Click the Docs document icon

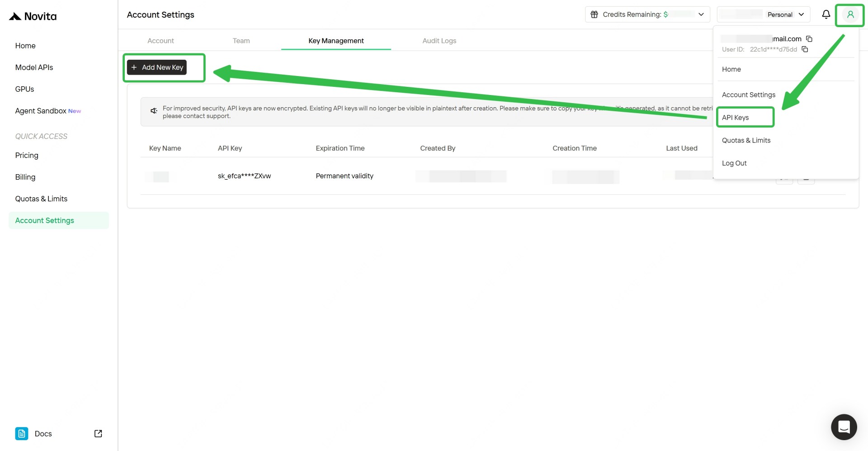[x=21, y=433]
